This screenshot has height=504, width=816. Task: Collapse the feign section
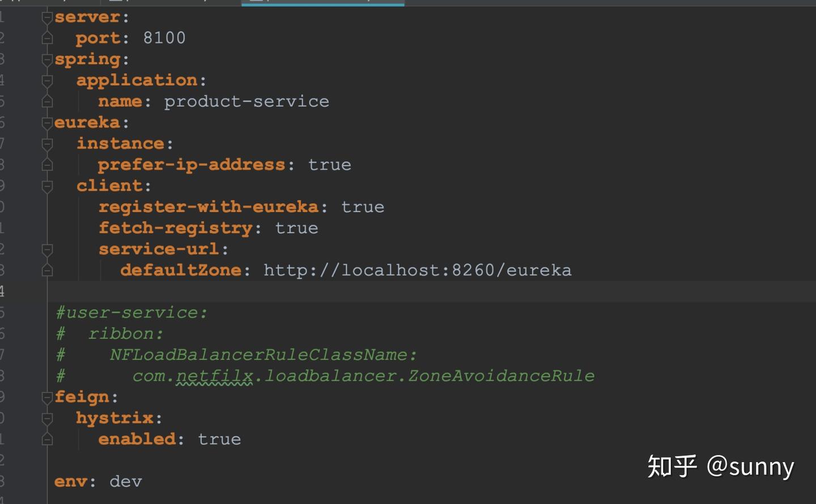click(48, 397)
